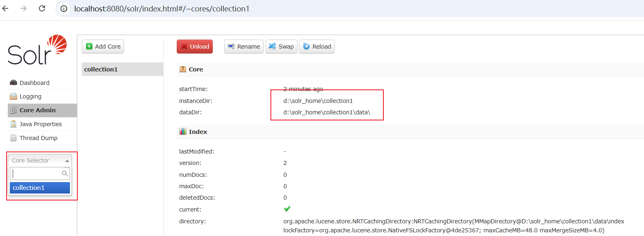The height and width of the screenshot is (236, 644).
Task: Unload the selected core
Action: coord(195,47)
